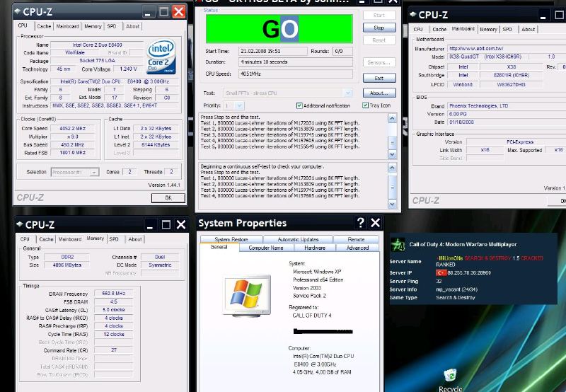Switch to Mainboard tab in top-left CPU-Z
This screenshot has width=566, height=392.
point(67,26)
